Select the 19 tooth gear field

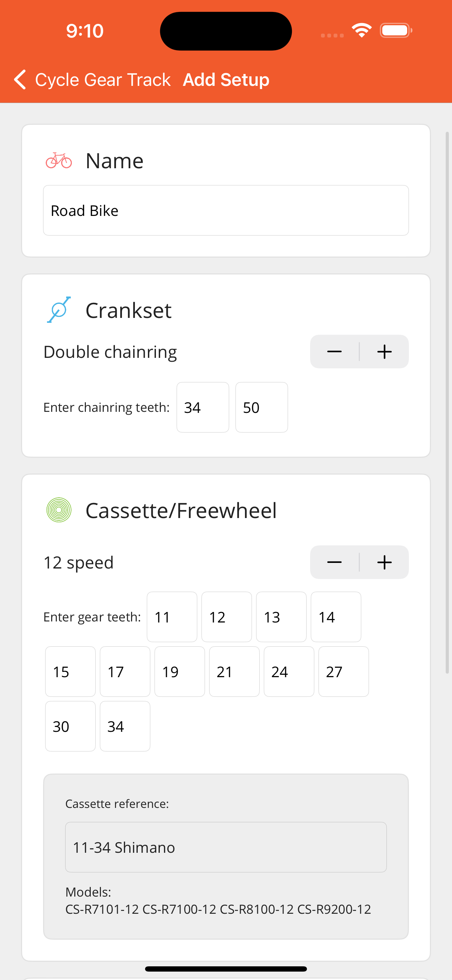pyautogui.click(x=180, y=672)
